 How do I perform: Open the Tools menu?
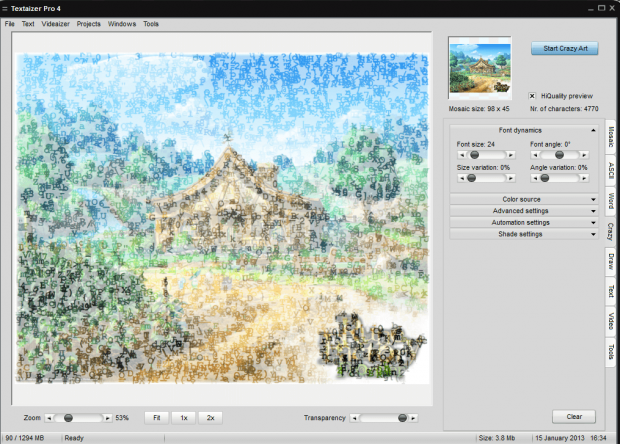151,24
